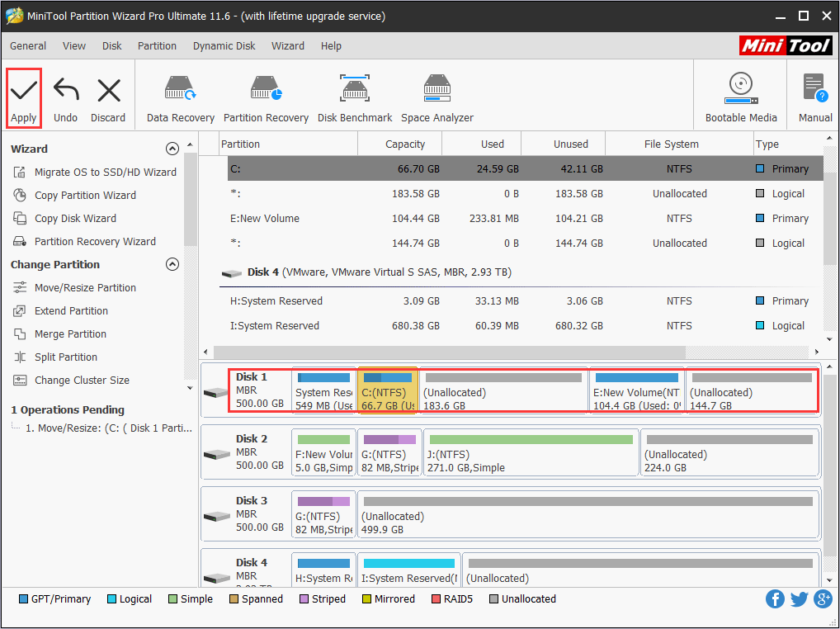This screenshot has height=629, width=840.
Task: Undo the last operation
Action: click(65, 98)
